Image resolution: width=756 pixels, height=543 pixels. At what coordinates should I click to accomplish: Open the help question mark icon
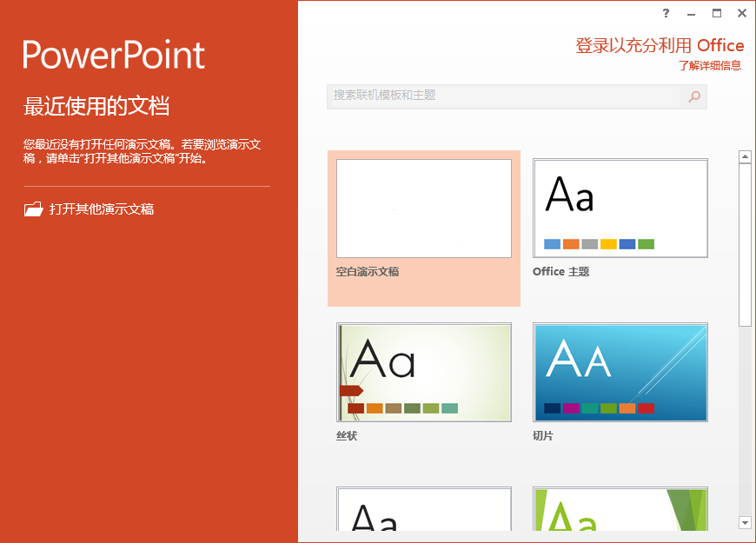(x=666, y=13)
